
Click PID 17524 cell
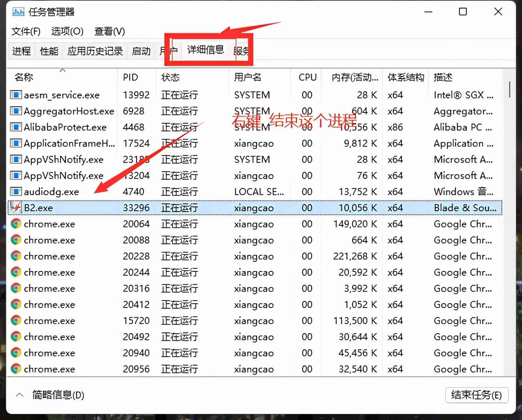(136, 143)
